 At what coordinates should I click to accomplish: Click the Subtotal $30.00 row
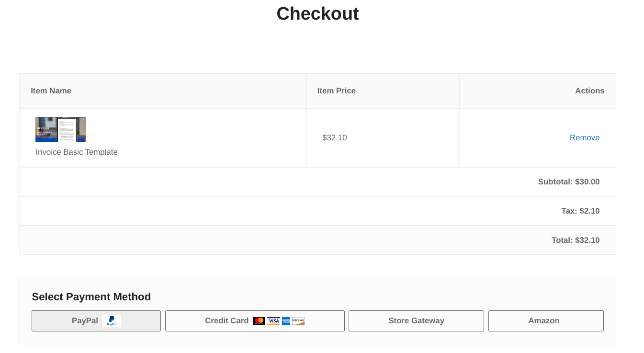coord(569,182)
